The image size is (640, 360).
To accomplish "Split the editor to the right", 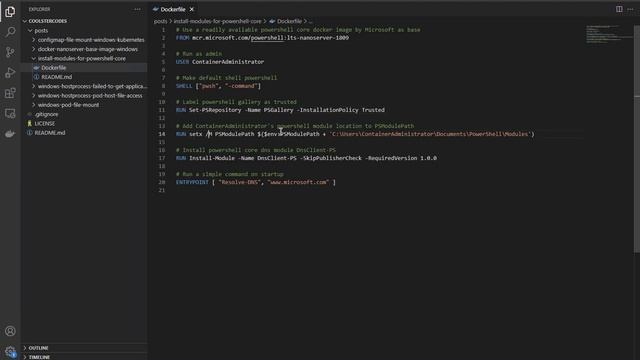I will pyautogui.click(x=619, y=9).
